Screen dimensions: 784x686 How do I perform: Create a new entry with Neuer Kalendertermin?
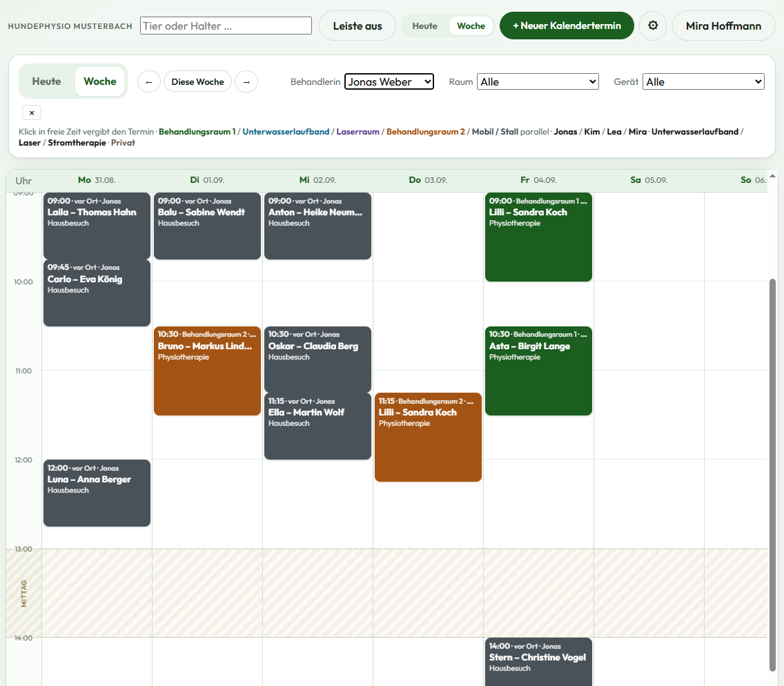567,26
